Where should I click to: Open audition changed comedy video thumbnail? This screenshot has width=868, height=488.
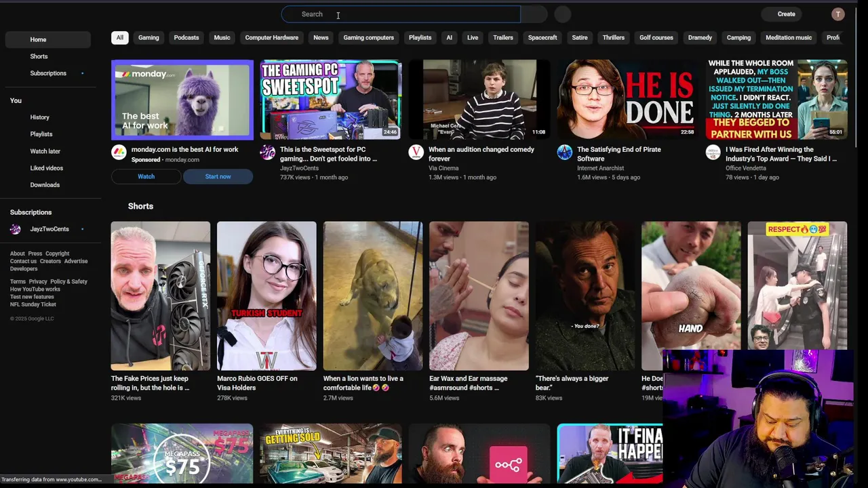[479, 100]
